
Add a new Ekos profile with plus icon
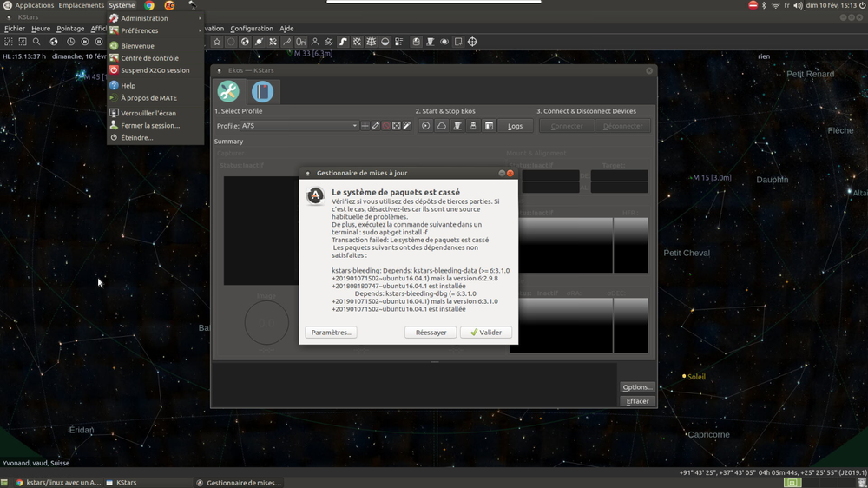pos(365,126)
